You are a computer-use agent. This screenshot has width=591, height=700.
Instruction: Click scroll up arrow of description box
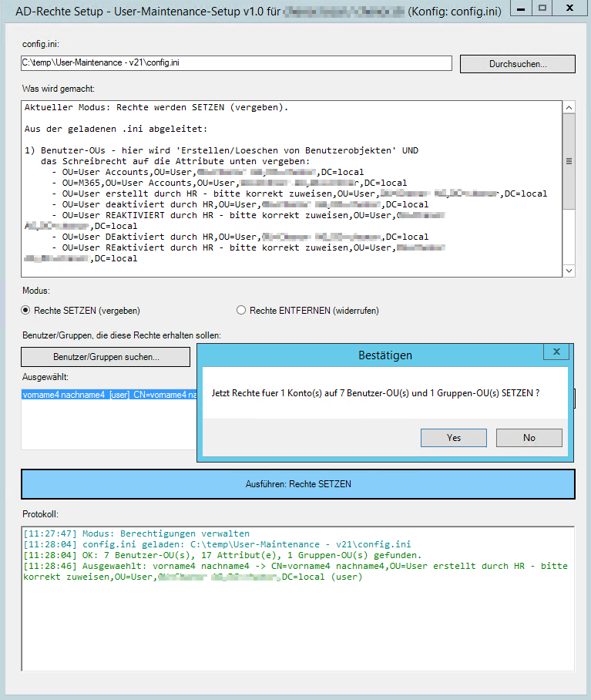coord(569,108)
